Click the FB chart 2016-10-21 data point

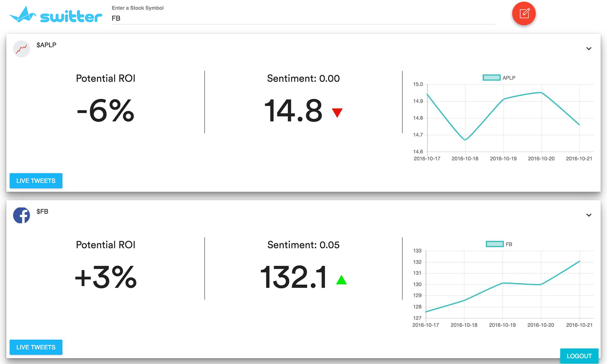pos(579,261)
